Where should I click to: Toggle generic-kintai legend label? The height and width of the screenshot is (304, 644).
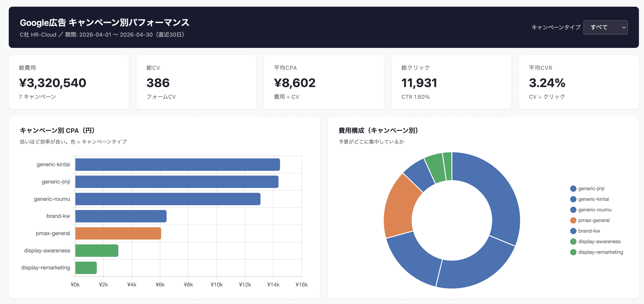point(594,199)
